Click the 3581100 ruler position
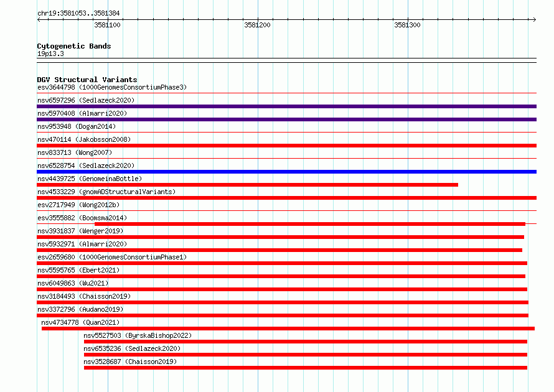 coord(108,25)
